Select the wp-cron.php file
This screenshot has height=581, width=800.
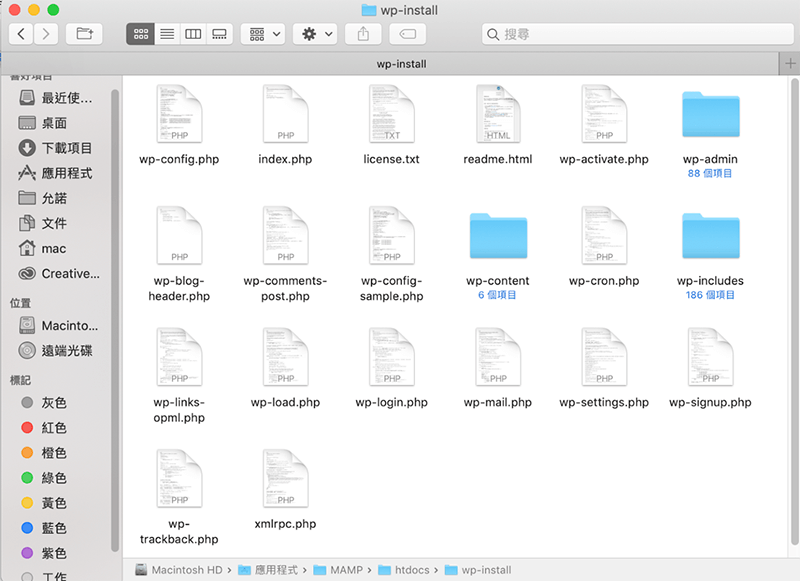coord(604,247)
